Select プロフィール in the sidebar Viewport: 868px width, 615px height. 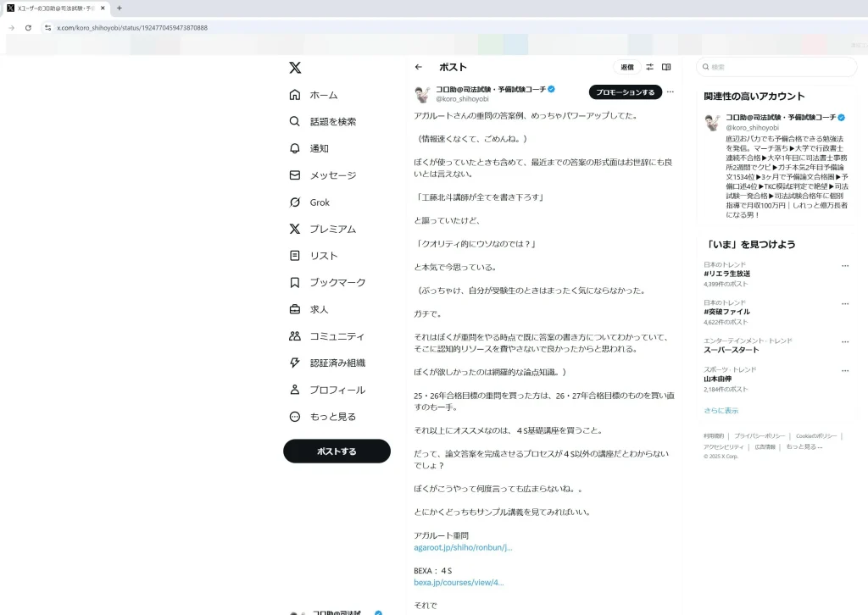327,390
